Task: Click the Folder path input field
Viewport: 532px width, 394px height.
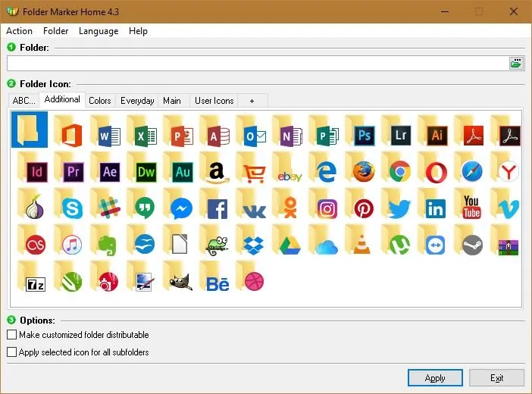Action: click(x=258, y=64)
